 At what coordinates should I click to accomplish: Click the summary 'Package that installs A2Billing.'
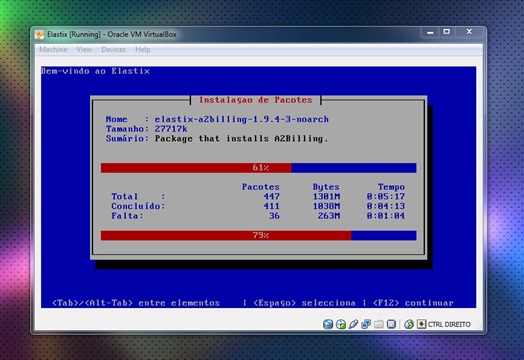click(241, 139)
